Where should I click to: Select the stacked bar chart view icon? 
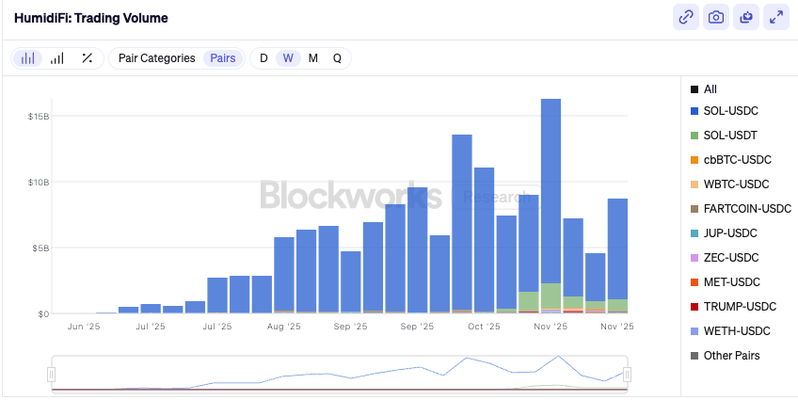pos(28,58)
